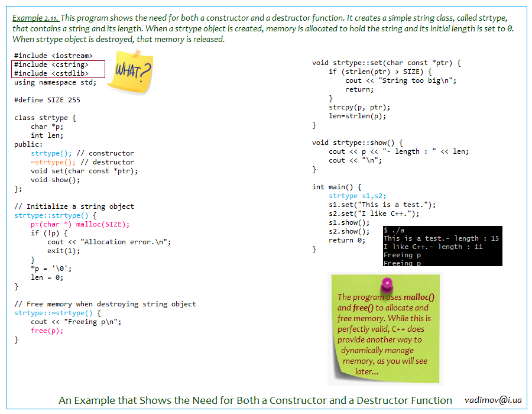Click the yellow WHAT? sticky note
Viewport: 532px width, 414px height.
point(131,72)
